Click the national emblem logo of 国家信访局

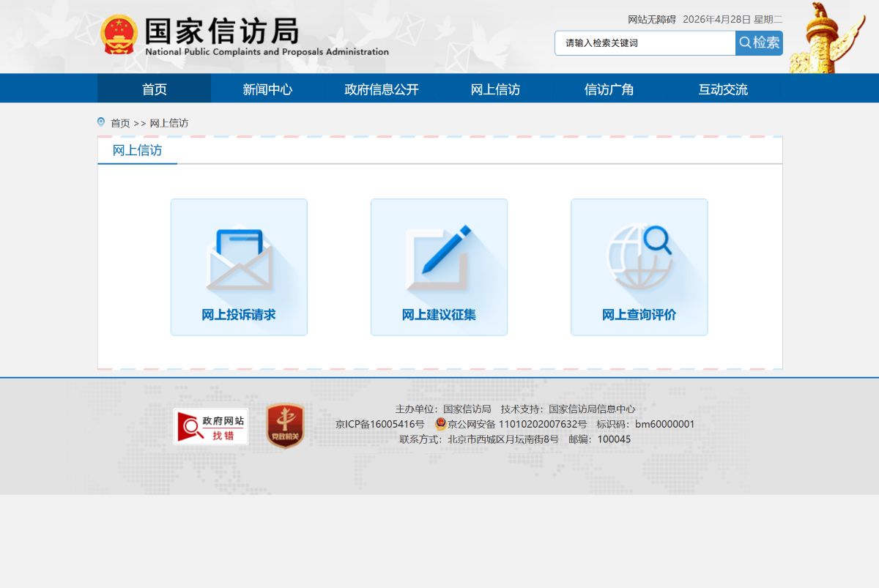[x=119, y=32]
